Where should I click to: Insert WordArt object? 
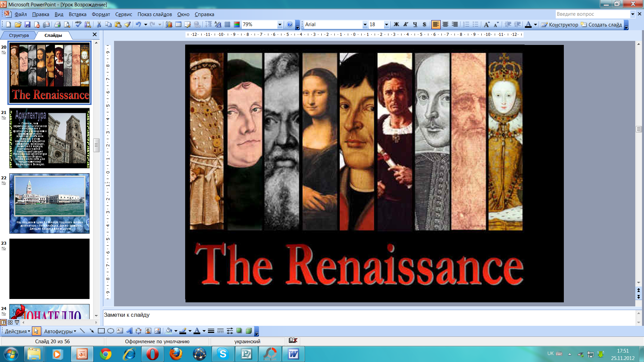click(129, 331)
